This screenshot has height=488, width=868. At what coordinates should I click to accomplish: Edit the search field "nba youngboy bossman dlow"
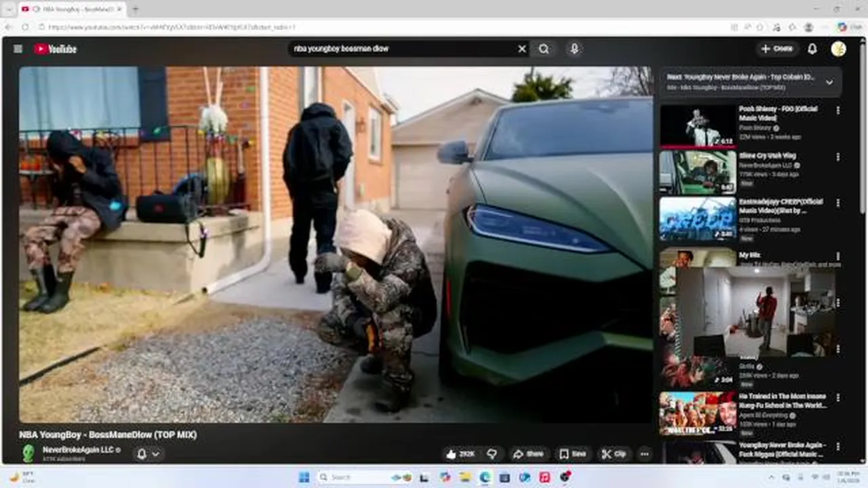[x=403, y=49]
